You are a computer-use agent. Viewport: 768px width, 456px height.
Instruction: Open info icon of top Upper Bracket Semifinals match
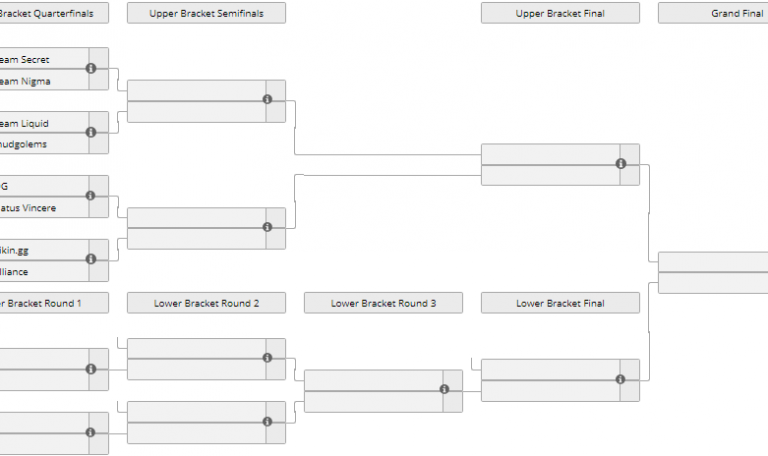click(x=267, y=99)
